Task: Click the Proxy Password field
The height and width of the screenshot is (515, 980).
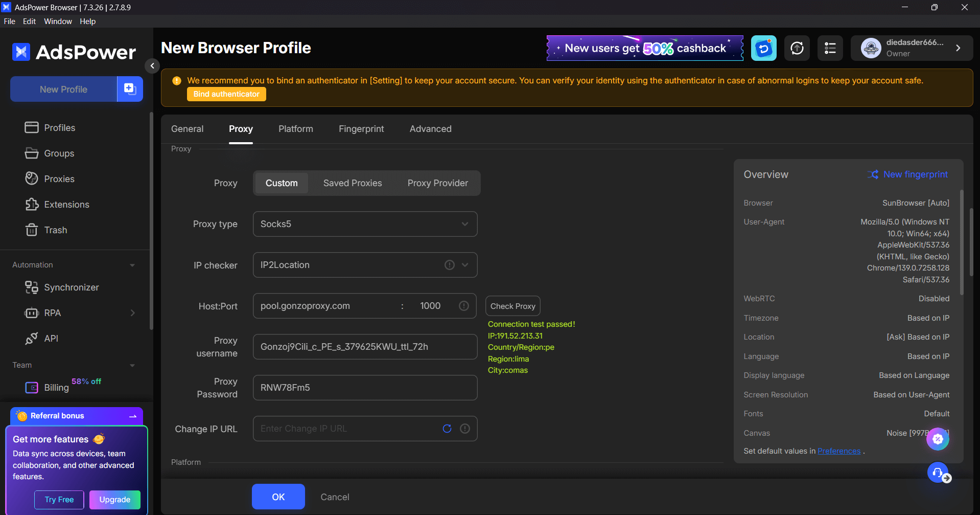Action: [x=365, y=388]
